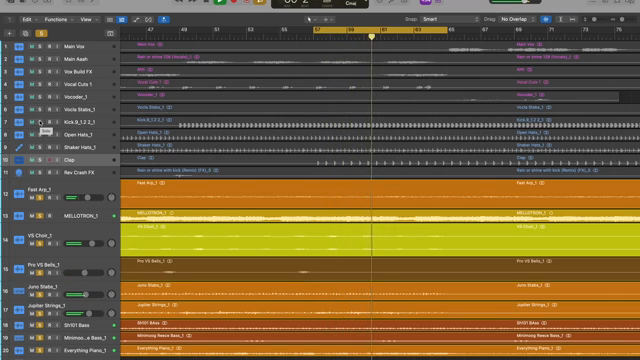Image resolution: width=640 pixels, height=360 pixels.
Task: Enable Flex mode icon
Action: coord(149,20)
